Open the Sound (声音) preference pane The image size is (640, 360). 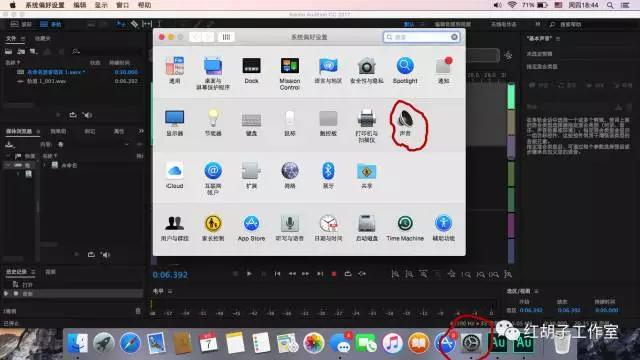tap(405, 122)
